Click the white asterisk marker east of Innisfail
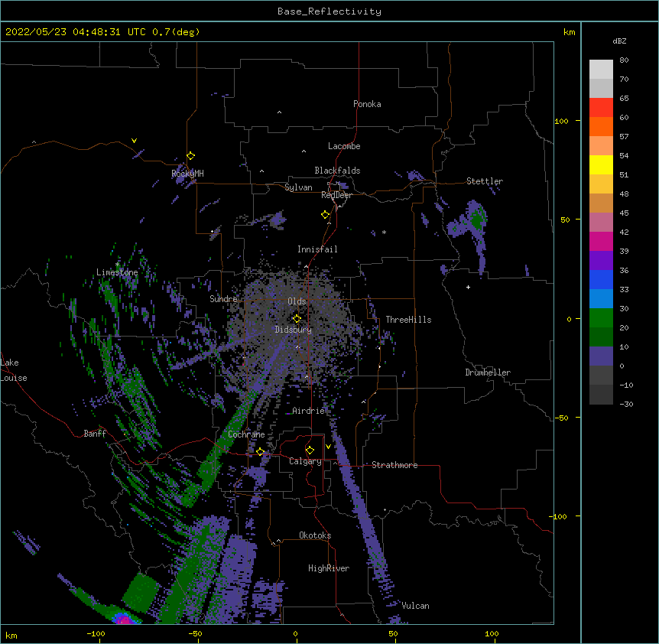Image resolution: width=659 pixels, height=644 pixels. [384, 232]
